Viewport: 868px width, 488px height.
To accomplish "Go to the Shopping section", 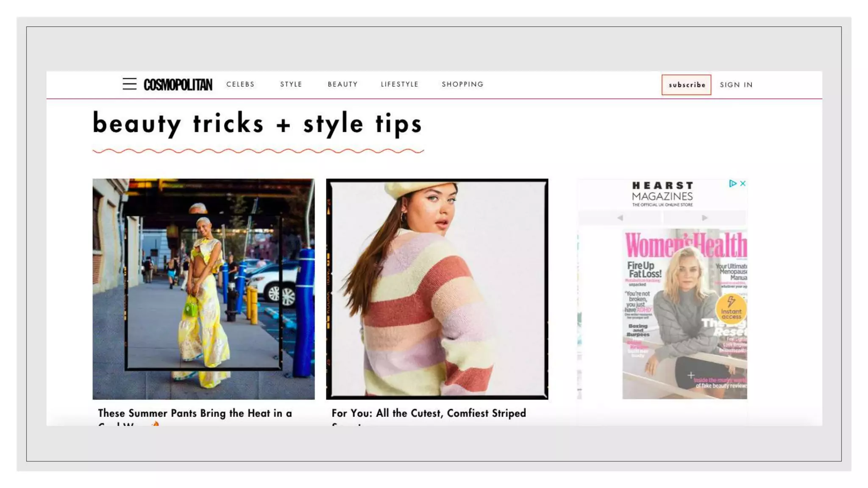I will [x=462, y=84].
